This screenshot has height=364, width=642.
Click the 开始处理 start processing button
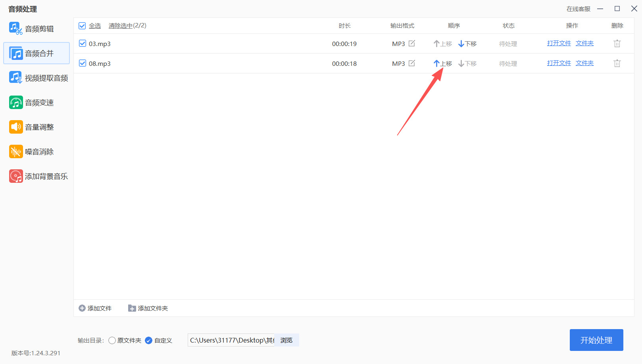(596, 340)
